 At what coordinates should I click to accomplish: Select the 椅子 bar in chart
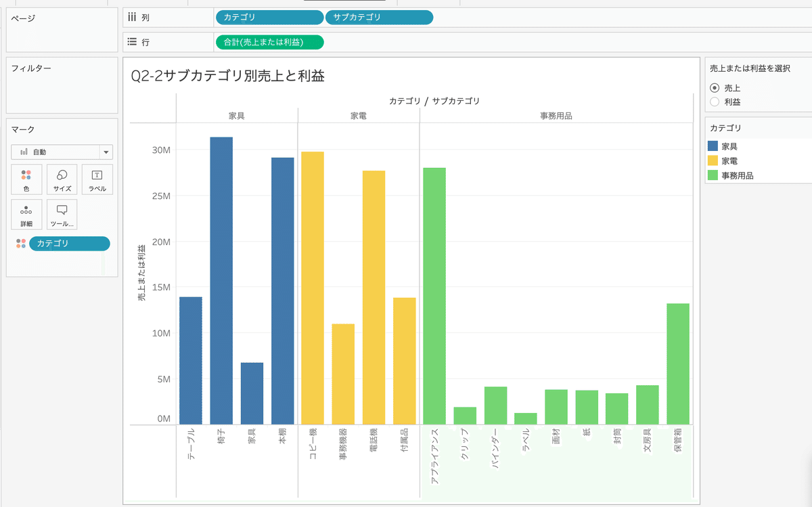pyautogui.click(x=221, y=280)
